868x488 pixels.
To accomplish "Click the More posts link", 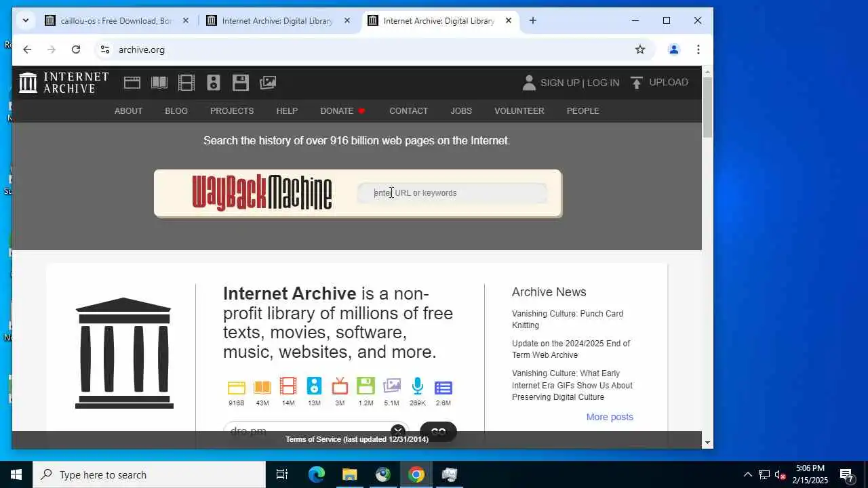I will tap(610, 417).
